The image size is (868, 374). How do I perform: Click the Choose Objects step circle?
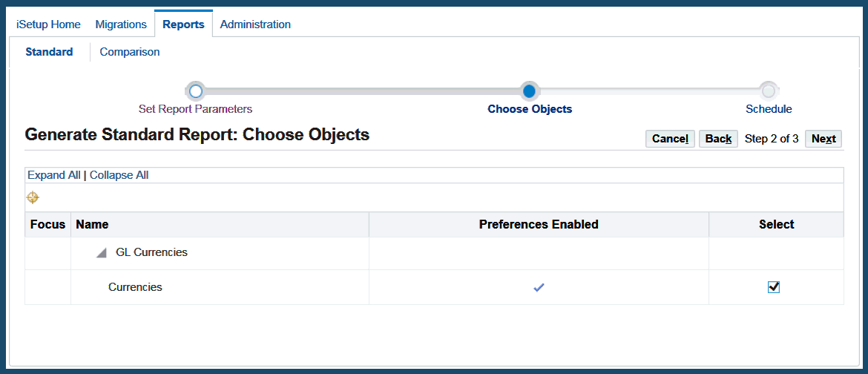click(529, 91)
